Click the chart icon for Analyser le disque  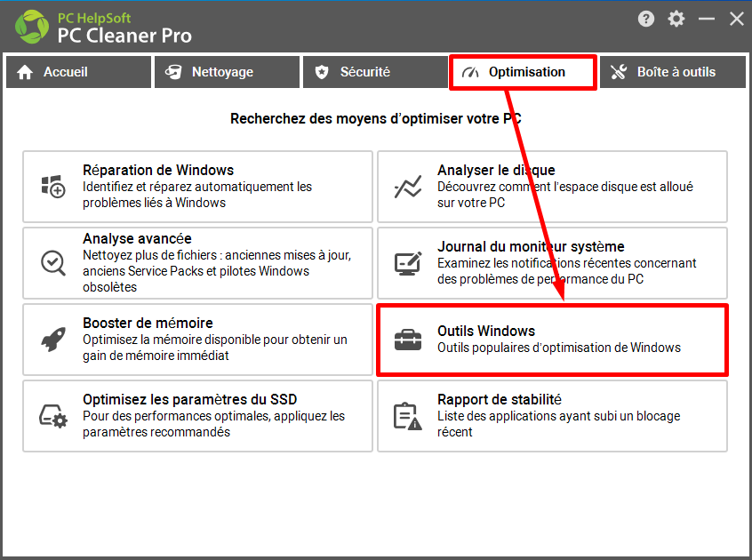[408, 187]
